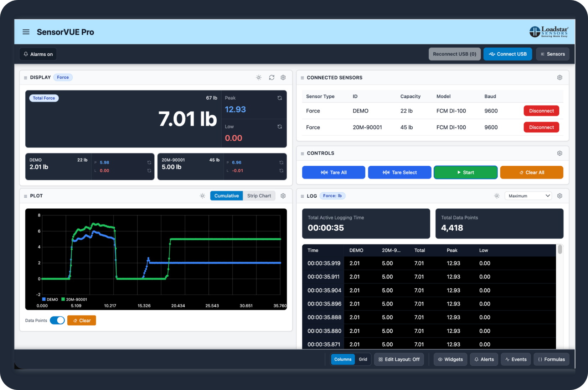Click the Total Data Points card 4,418
The height and width of the screenshot is (390, 588).
tap(499, 224)
